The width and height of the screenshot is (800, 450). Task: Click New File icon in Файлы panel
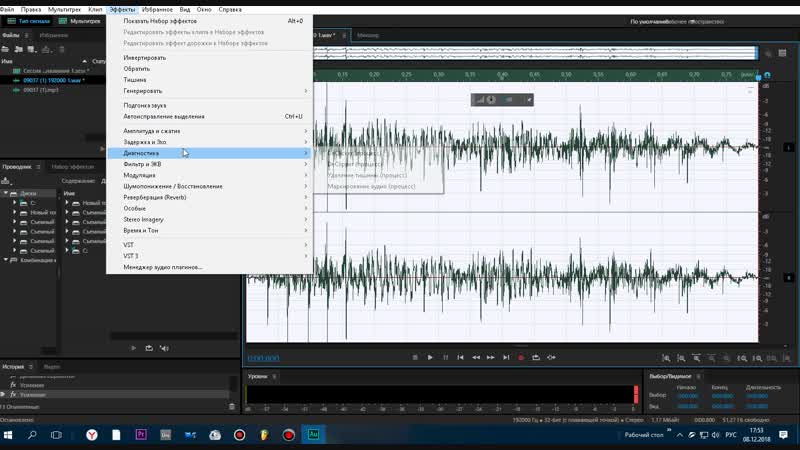pyautogui.click(x=32, y=49)
